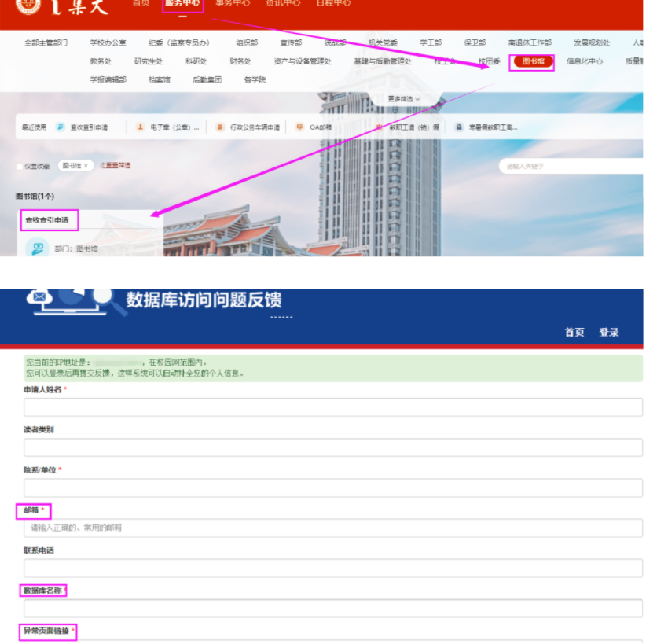
Task: Switch to the 资讯中心 tab
Action: (282, 4)
